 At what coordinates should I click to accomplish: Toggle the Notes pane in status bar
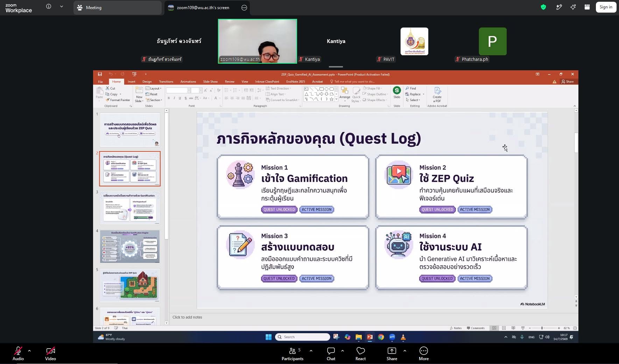[x=456, y=328]
